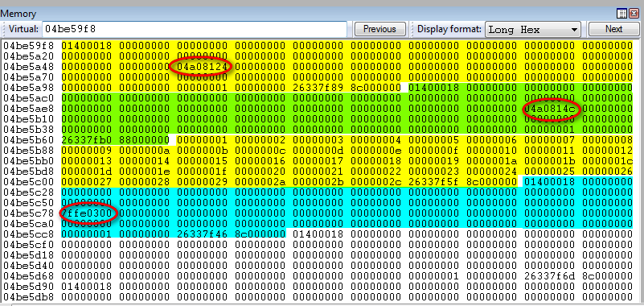The width and height of the screenshot is (644, 306).
Task: Click the Virtual address input field
Action: pos(195,29)
